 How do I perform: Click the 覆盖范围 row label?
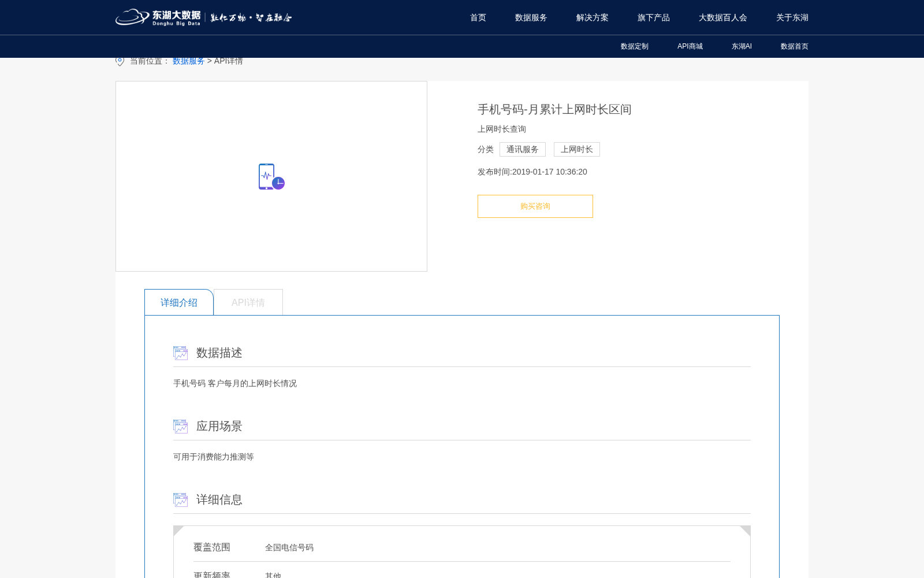[212, 547]
